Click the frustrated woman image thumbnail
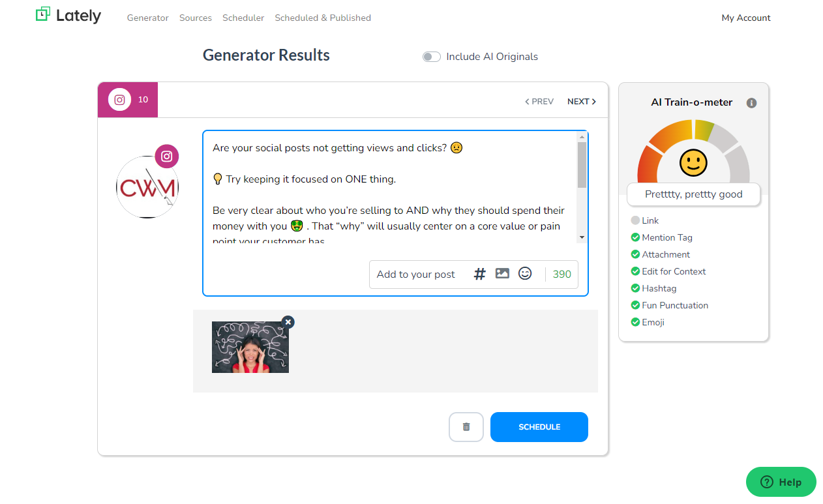The height and width of the screenshot is (504, 823). tap(250, 348)
